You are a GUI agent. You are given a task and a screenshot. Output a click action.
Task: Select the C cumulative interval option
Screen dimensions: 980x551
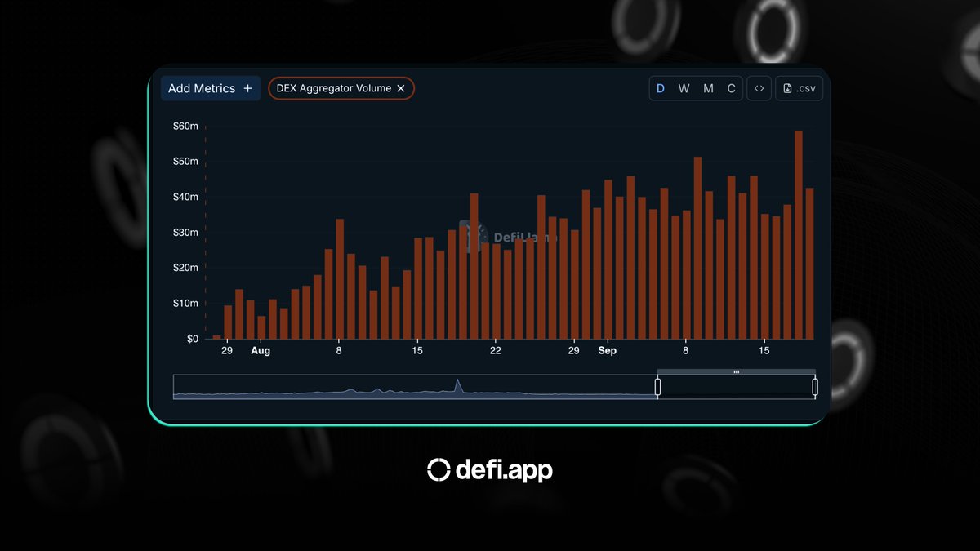pos(731,88)
